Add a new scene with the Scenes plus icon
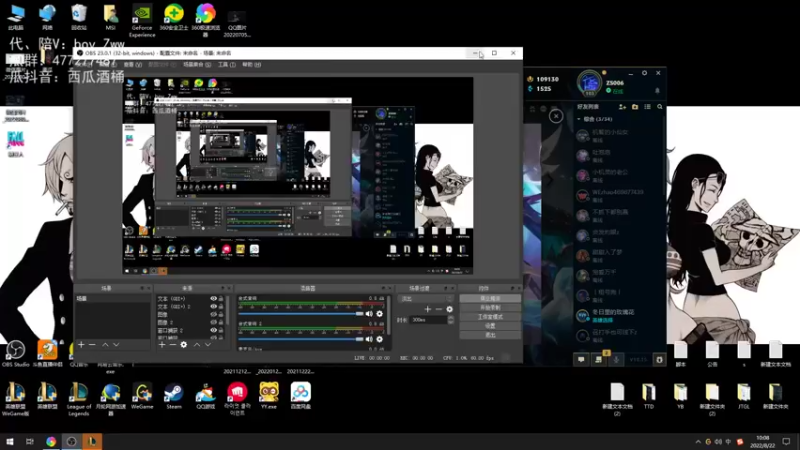 coord(81,345)
